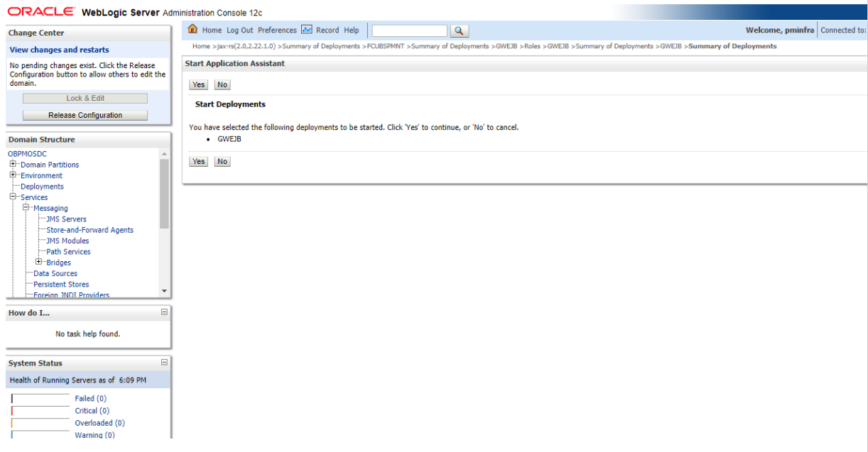Click the search magnifier button
The image size is (868, 452).
tap(460, 31)
